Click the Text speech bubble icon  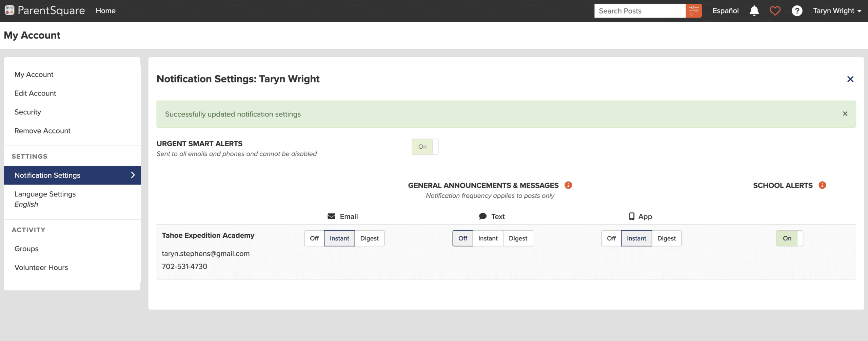tap(483, 216)
